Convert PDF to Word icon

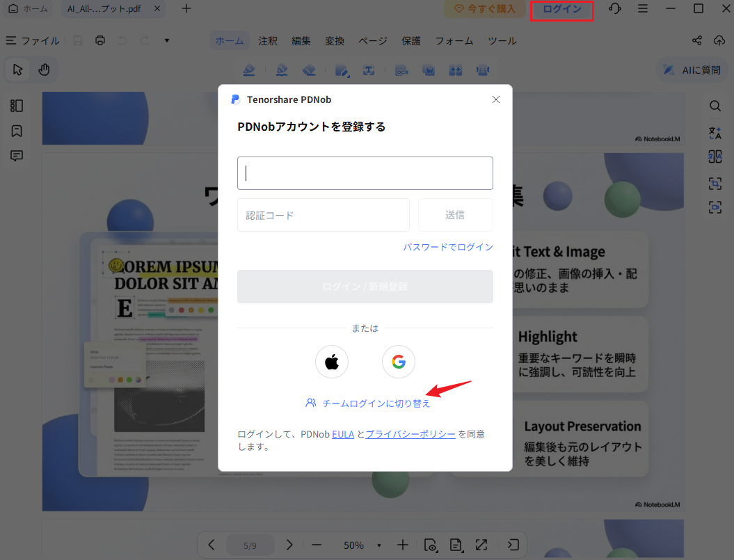coord(429,70)
